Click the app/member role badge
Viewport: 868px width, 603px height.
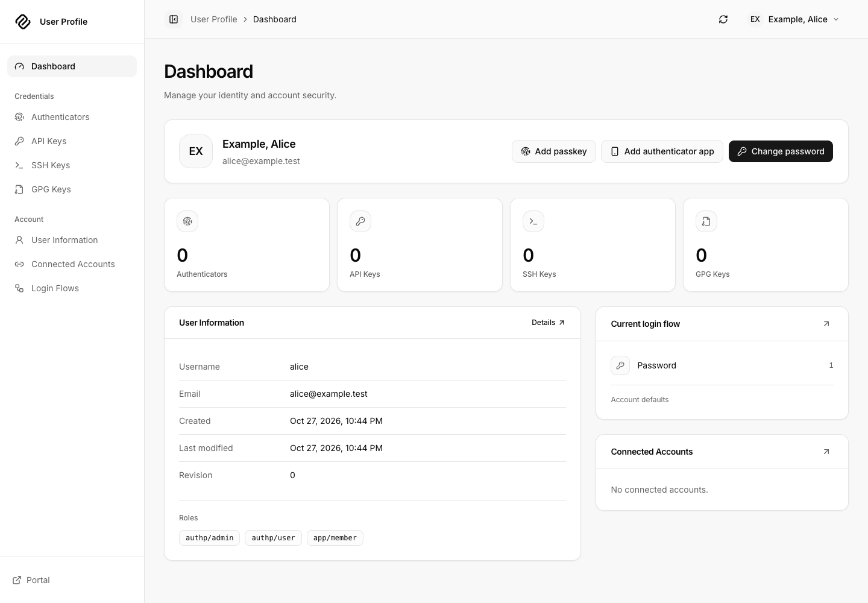pos(335,538)
